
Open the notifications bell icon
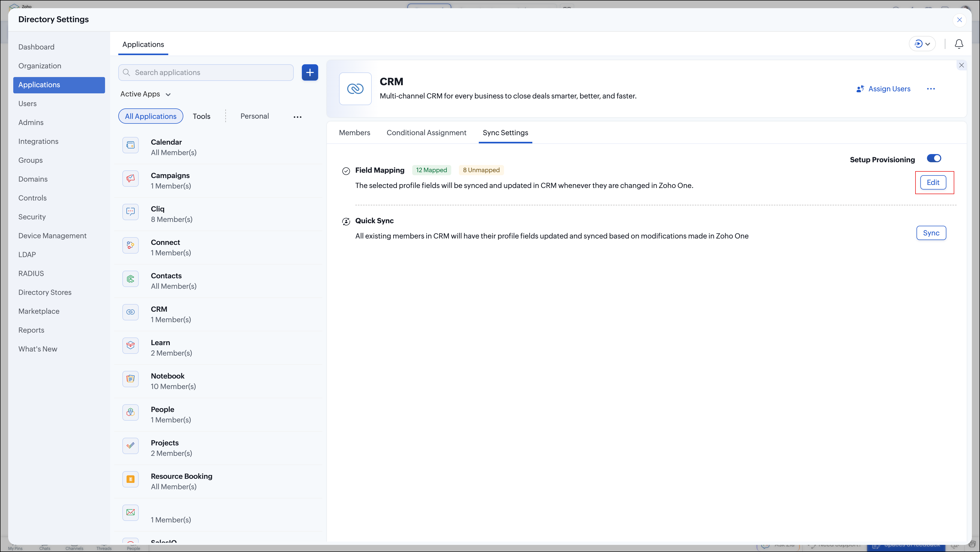click(959, 44)
